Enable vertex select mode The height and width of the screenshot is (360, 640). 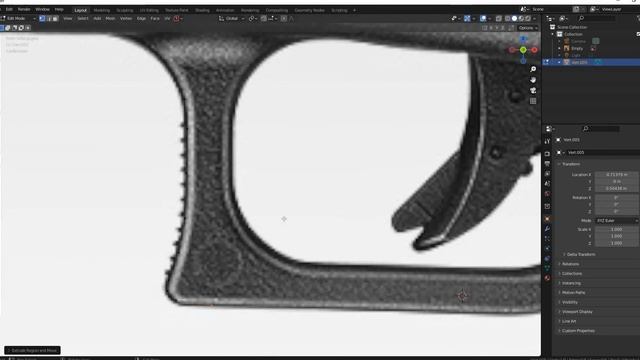42,18
